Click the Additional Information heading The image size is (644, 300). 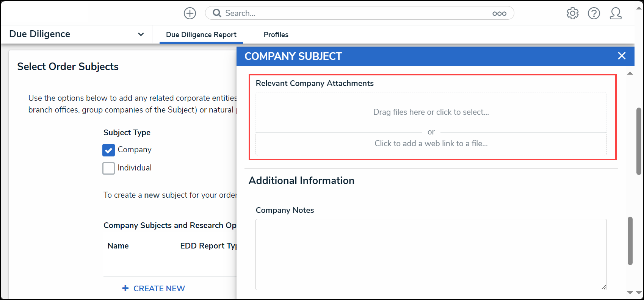301,181
